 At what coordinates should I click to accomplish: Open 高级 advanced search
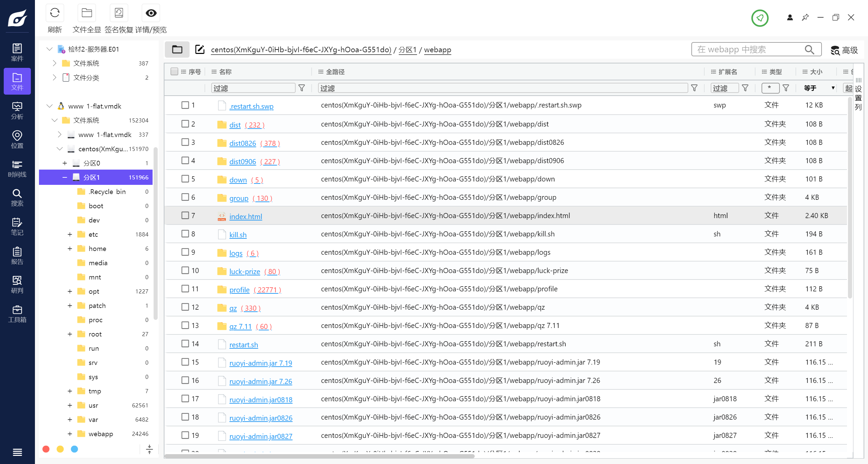(844, 50)
